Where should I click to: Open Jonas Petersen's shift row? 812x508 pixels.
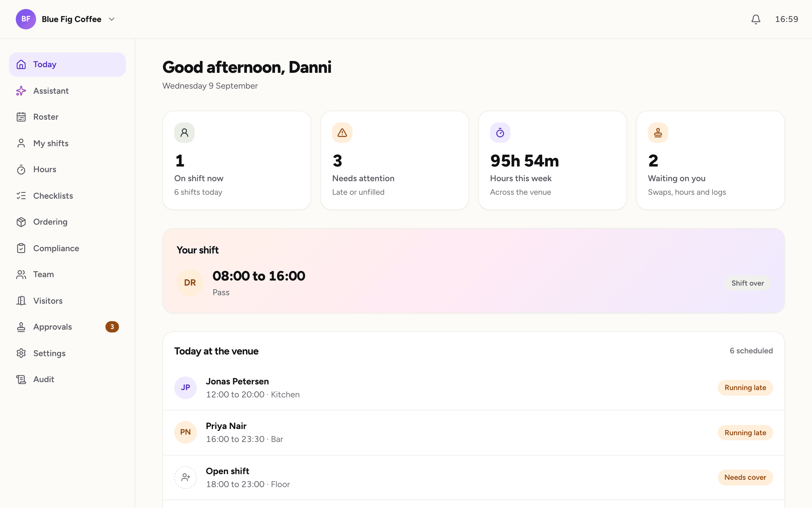(x=473, y=388)
